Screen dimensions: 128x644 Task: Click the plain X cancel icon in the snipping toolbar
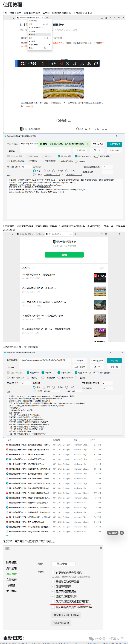pyautogui.click(x=68, y=63)
